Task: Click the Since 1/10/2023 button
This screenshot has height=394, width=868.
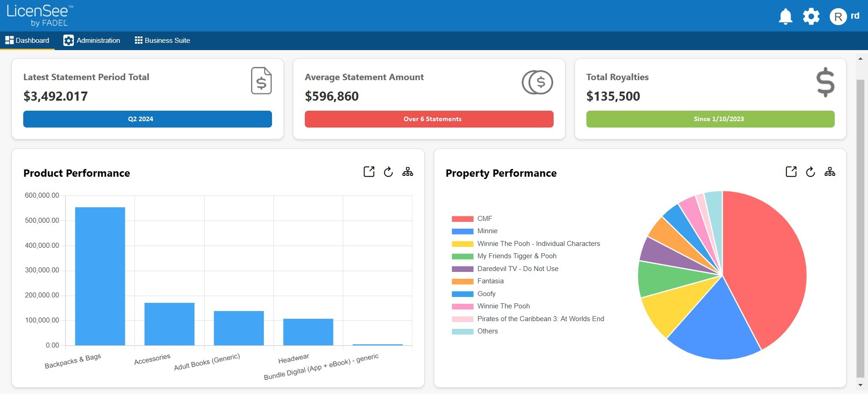Action: (710, 119)
